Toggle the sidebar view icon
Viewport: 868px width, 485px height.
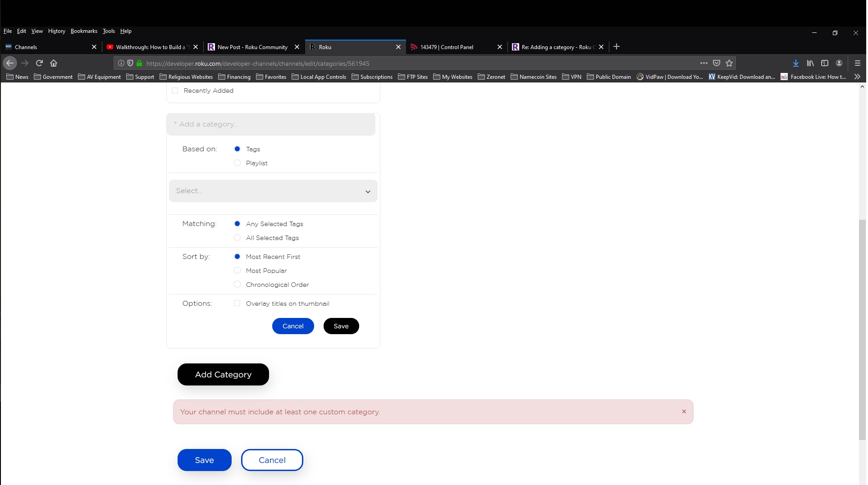tap(825, 63)
